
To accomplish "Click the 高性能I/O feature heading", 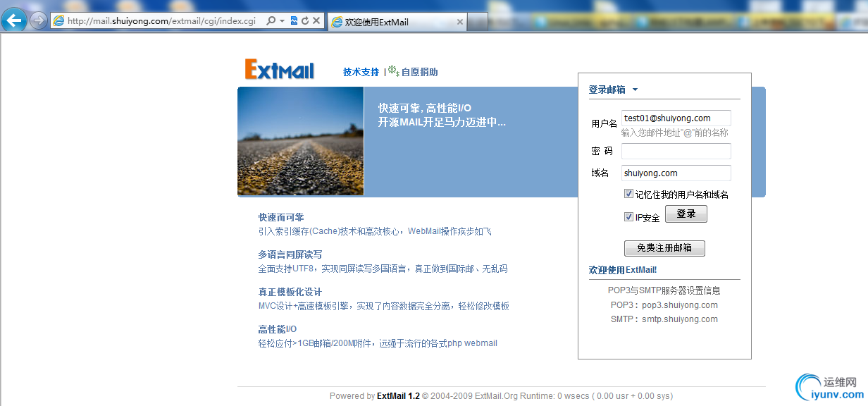I will click(278, 329).
